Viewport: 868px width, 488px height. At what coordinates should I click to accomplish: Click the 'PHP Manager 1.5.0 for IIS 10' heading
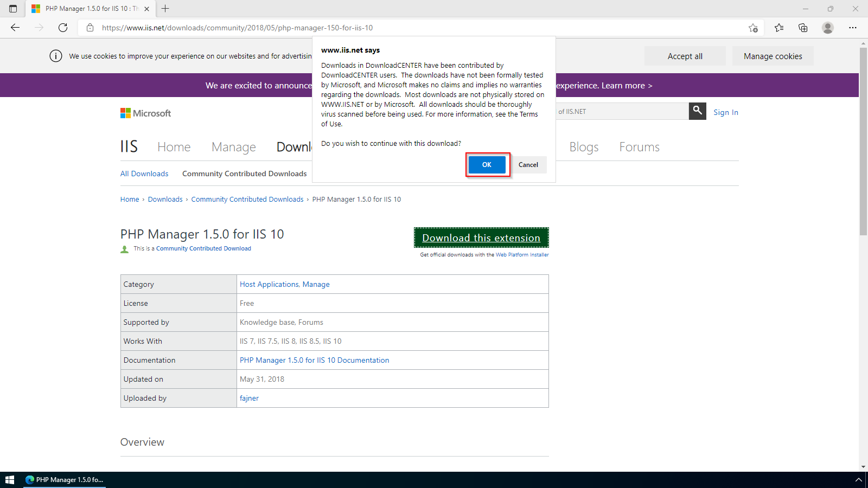(x=202, y=234)
